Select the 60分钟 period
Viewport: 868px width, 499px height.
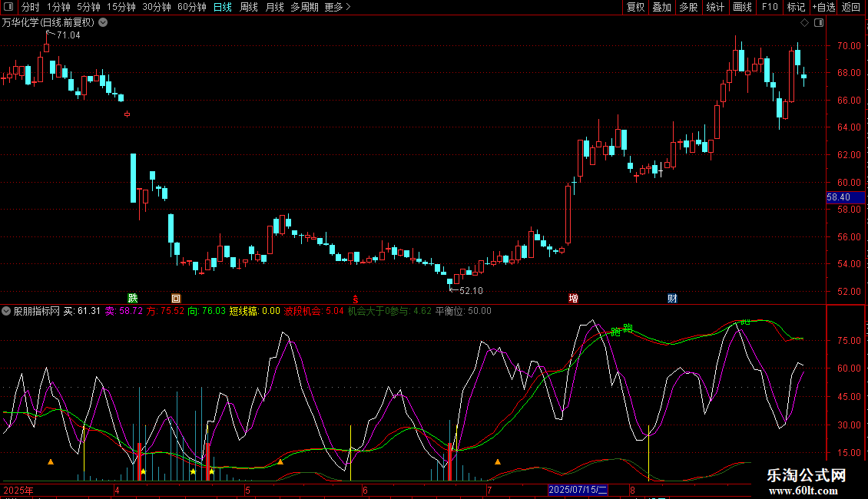(x=191, y=7)
